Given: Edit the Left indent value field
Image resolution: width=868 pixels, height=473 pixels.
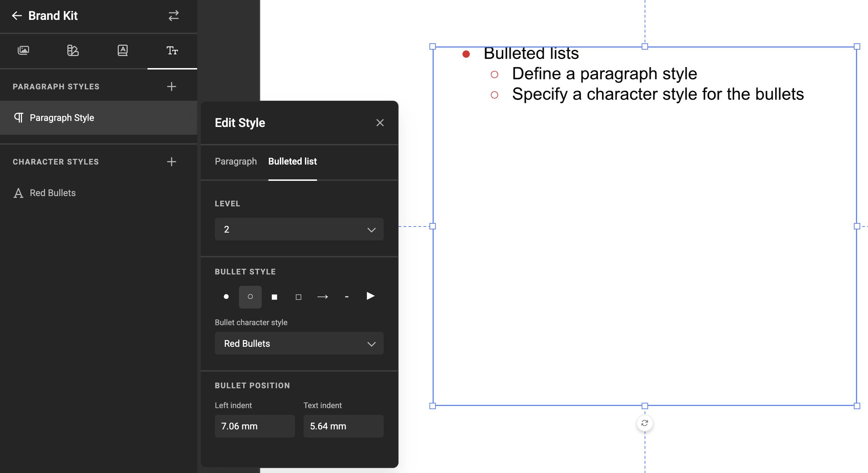Looking at the screenshot, I should coord(255,426).
